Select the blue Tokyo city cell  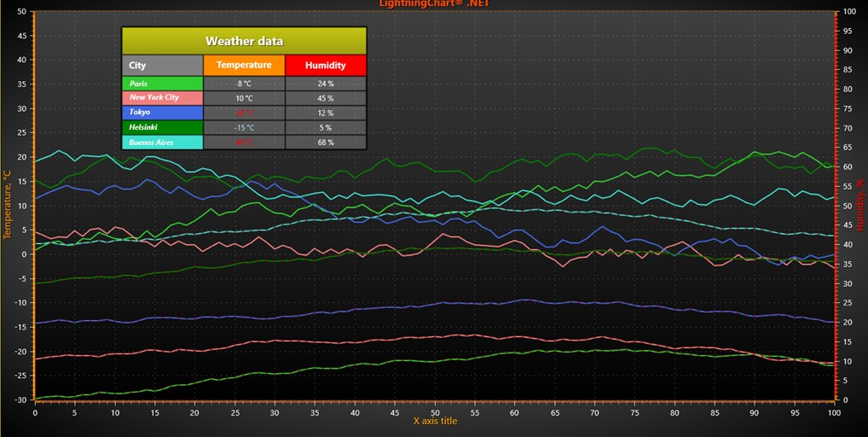click(x=162, y=113)
